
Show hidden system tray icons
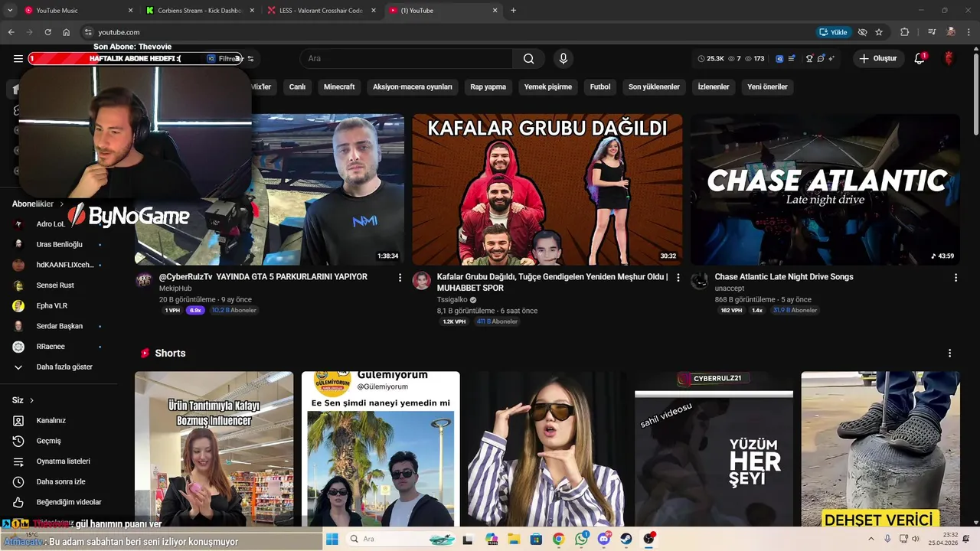(x=871, y=539)
